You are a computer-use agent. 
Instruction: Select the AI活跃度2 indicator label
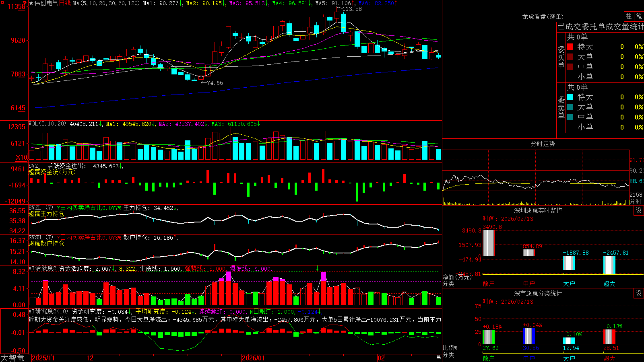[x=43, y=268]
